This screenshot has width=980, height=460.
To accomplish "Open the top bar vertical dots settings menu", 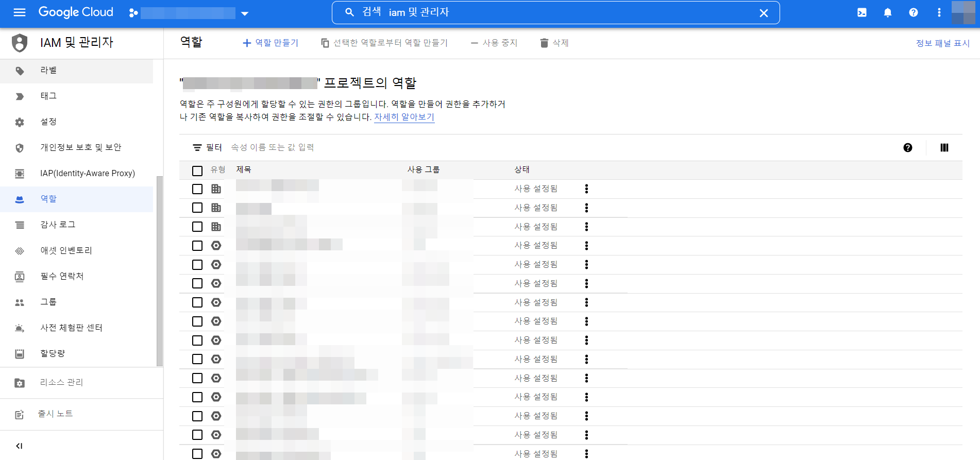I will click(x=939, y=13).
